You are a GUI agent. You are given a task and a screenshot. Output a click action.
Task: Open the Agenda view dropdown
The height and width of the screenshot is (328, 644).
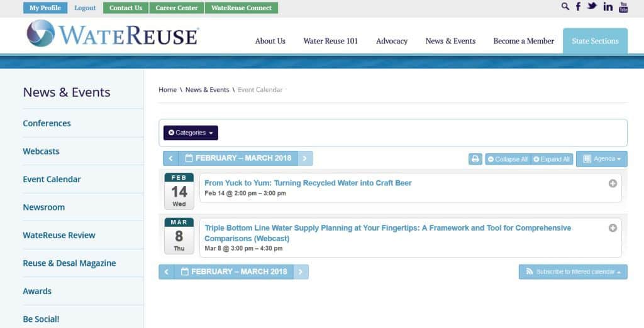tap(602, 159)
